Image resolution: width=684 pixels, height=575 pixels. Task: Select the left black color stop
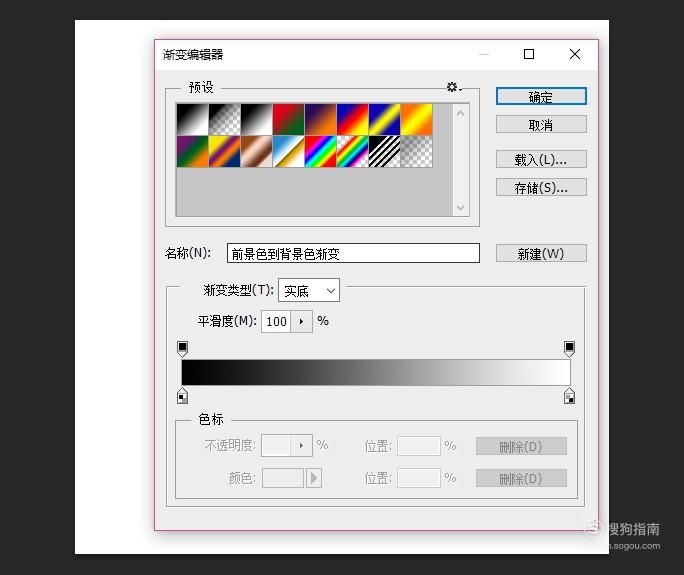(x=182, y=396)
